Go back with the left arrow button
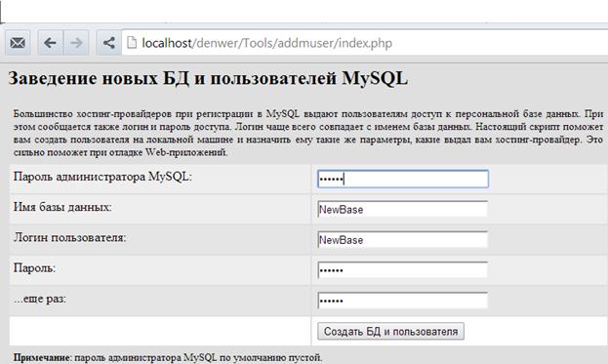Viewport: 608px width, 364px height. (51, 43)
